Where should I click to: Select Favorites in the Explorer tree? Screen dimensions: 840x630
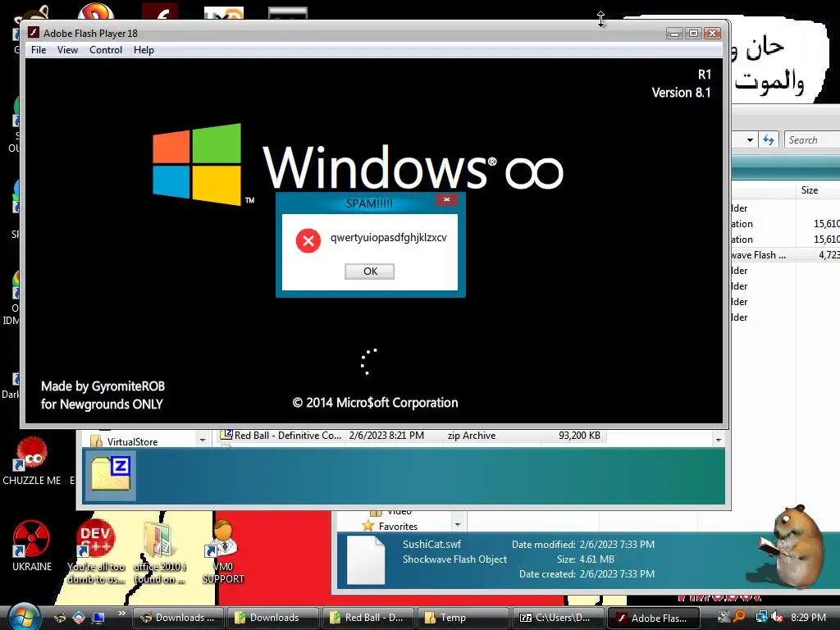(x=390, y=526)
